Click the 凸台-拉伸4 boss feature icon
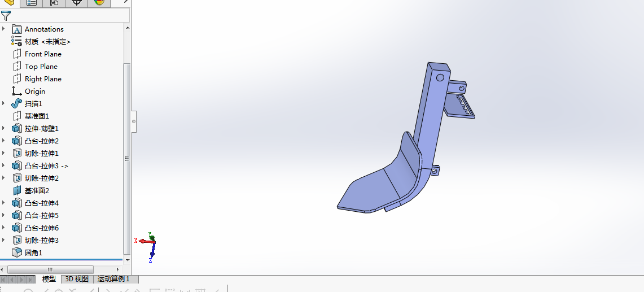The image size is (644, 292). pyautogui.click(x=16, y=203)
